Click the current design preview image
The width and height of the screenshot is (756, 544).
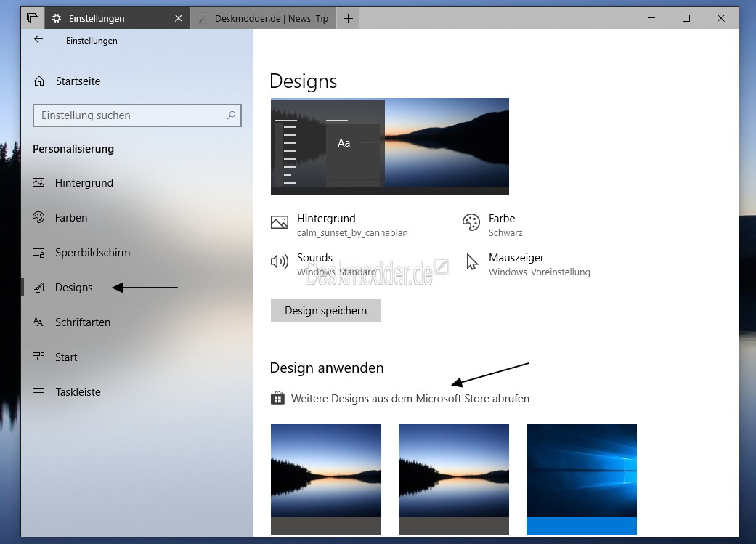tap(389, 147)
